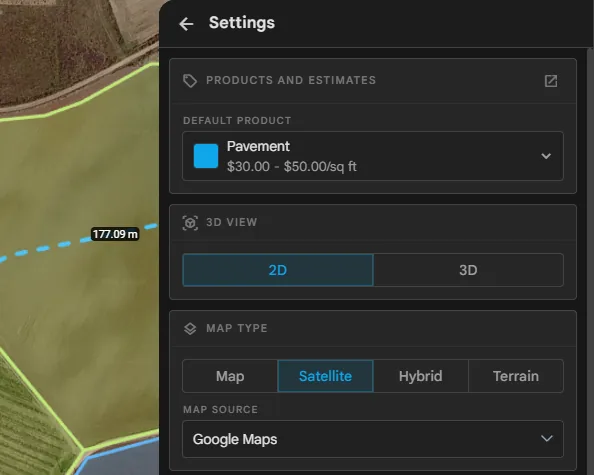
Task: Click the Map Type layers icon
Action: point(190,328)
